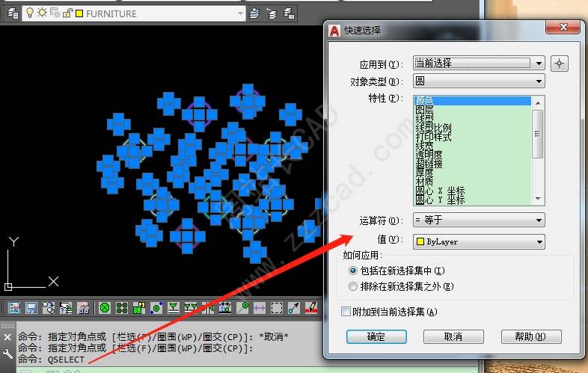Screen dimensions: 588x373
Task: Enable 附加到当前选择集 checkbox
Action: click(346, 312)
